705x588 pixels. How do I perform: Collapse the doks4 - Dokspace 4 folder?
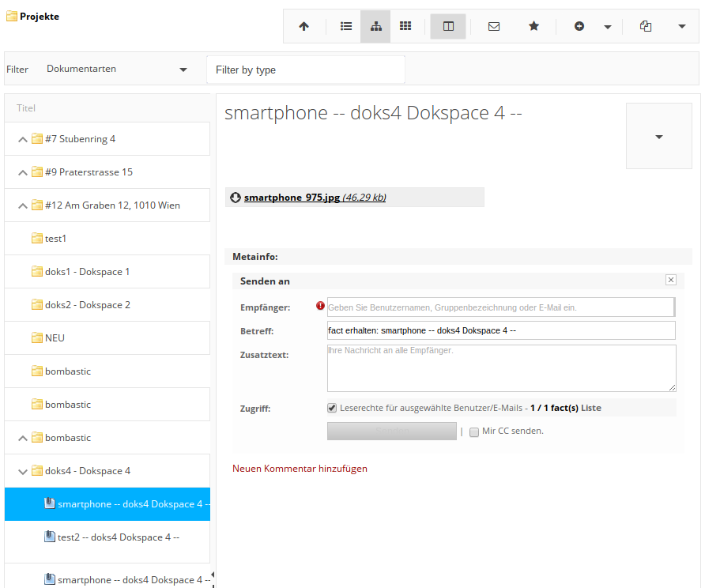coord(22,471)
